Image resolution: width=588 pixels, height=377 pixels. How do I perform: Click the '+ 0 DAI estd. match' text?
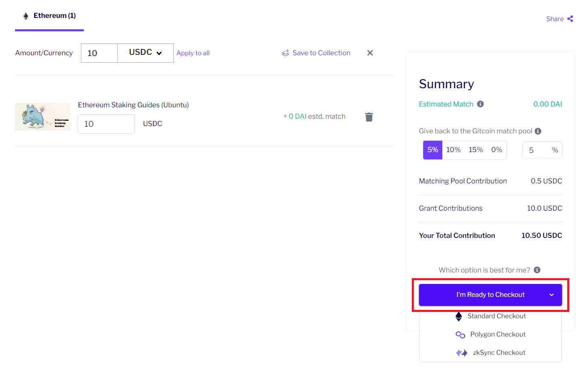tap(315, 116)
